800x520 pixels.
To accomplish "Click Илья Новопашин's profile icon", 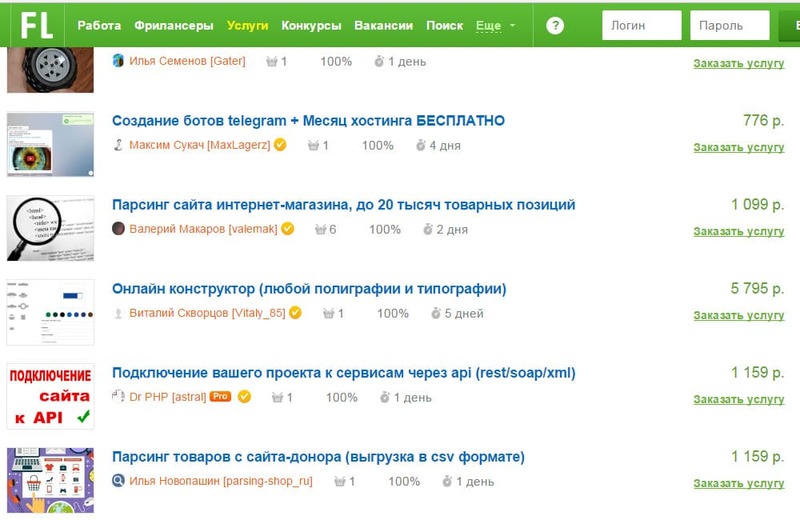I will pyautogui.click(x=119, y=481).
